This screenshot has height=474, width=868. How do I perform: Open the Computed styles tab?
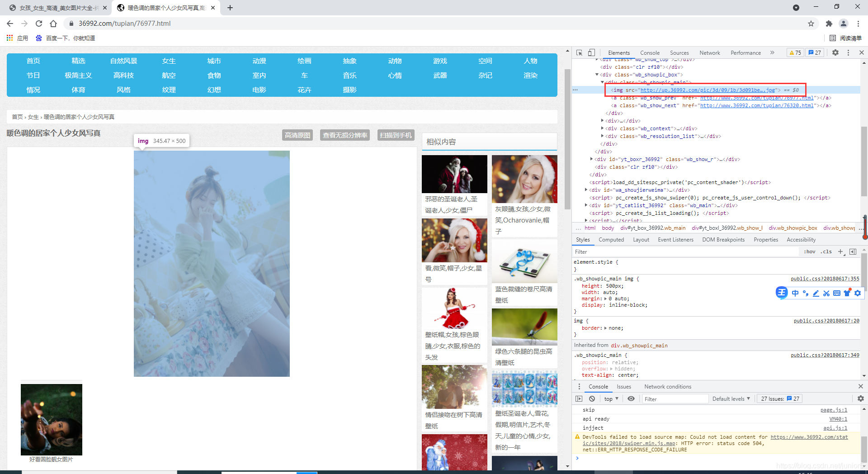coord(611,240)
